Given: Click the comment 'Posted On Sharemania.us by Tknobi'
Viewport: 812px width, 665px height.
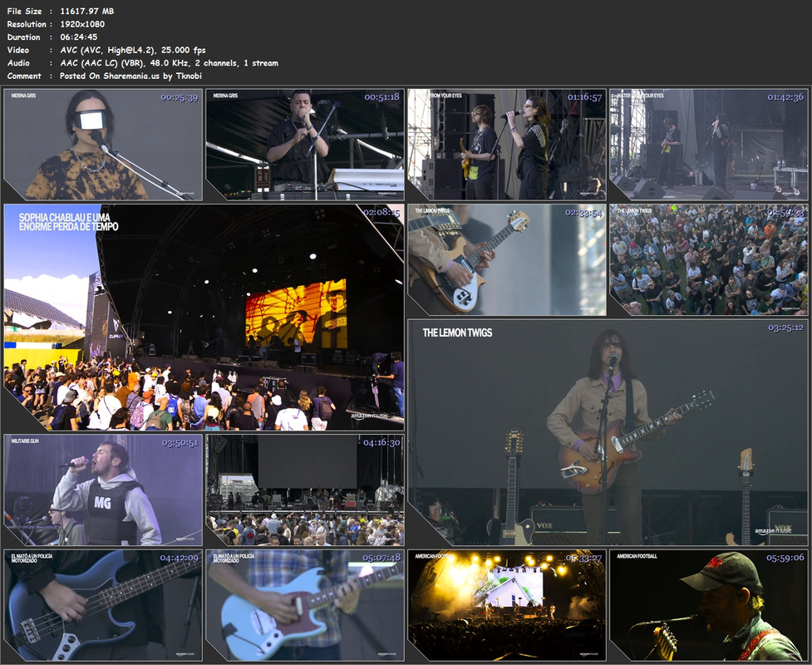Looking at the screenshot, I should [130, 76].
